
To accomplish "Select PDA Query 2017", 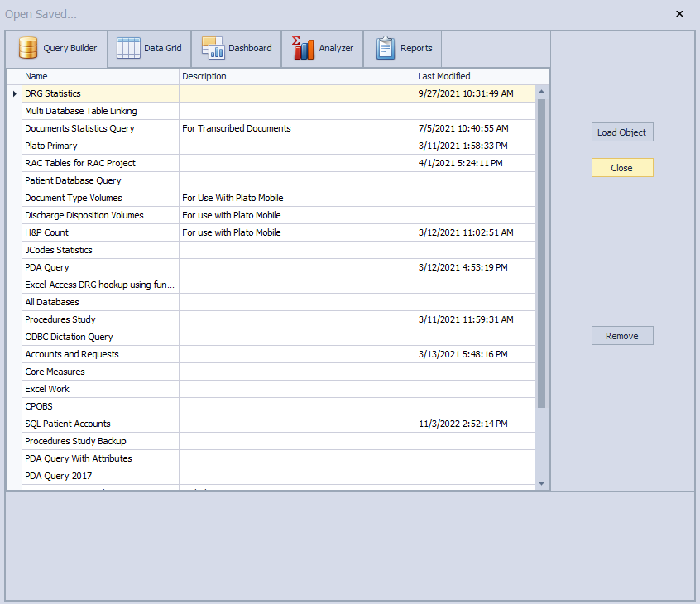I will (x=278, y=477).
